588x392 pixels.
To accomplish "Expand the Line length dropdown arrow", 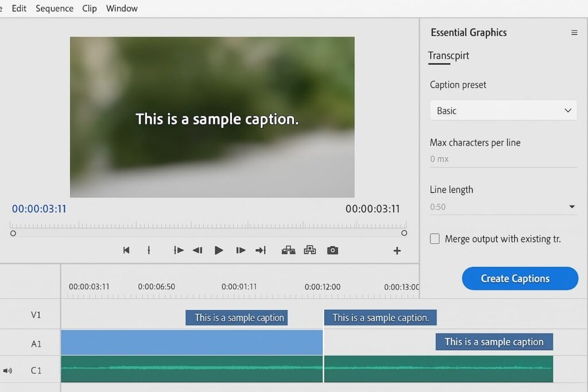I will (572, 207).
